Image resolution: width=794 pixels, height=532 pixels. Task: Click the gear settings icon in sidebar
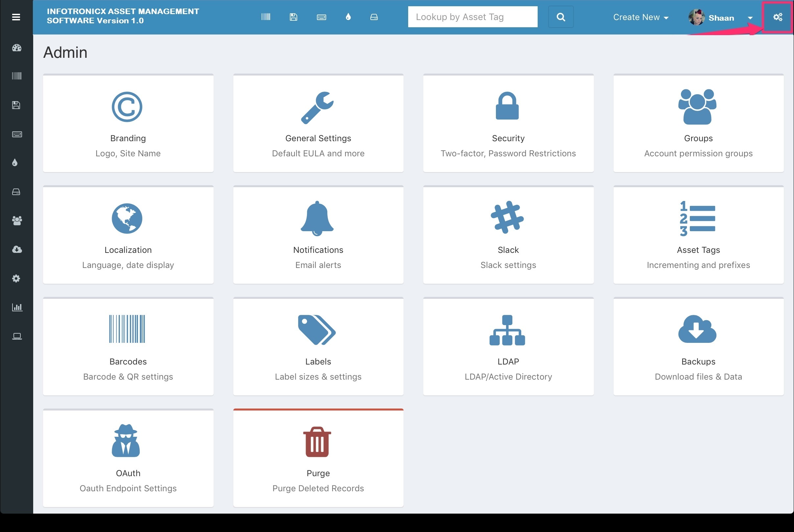16,278
